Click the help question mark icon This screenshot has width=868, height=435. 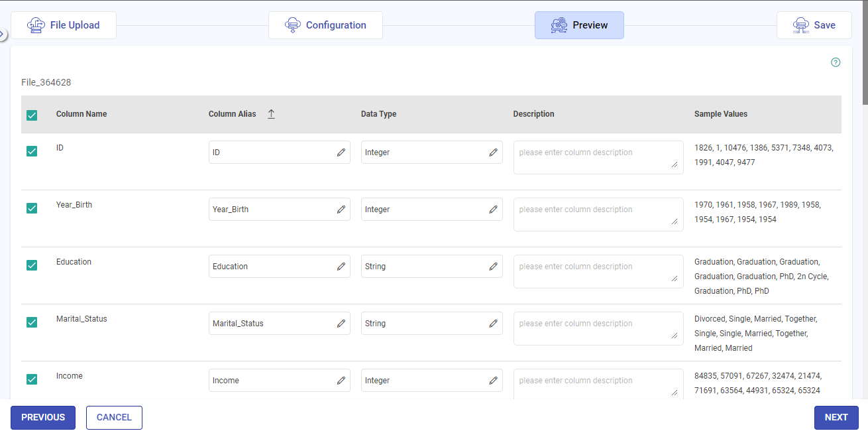tap(836, 62)
